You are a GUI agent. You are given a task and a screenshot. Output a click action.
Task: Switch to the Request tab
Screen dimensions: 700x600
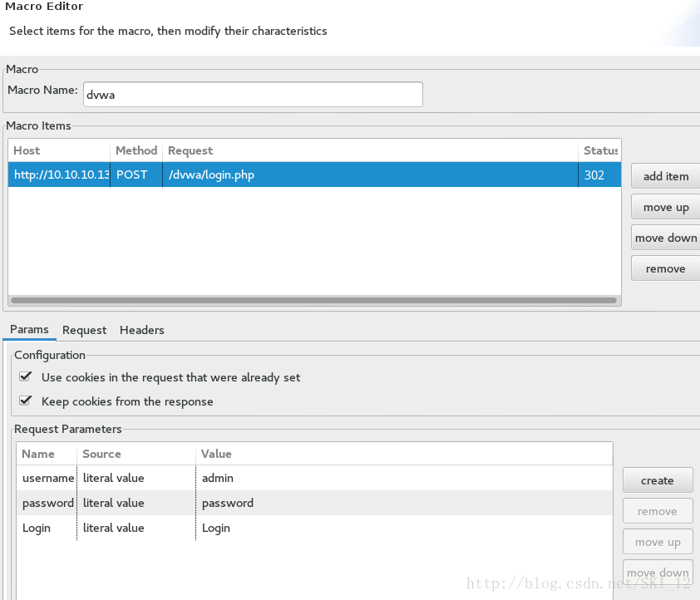pyautogui.click(x=84, y=330)
